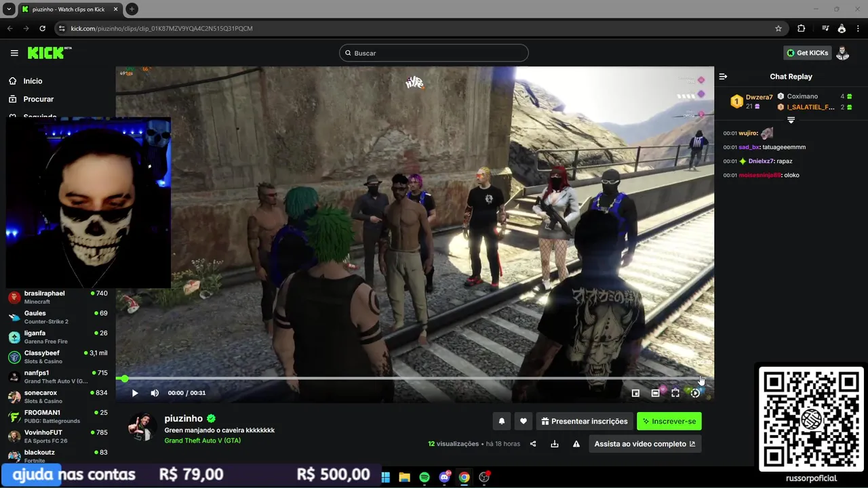
Task: Go back in browser history
Action: [9, 28]
